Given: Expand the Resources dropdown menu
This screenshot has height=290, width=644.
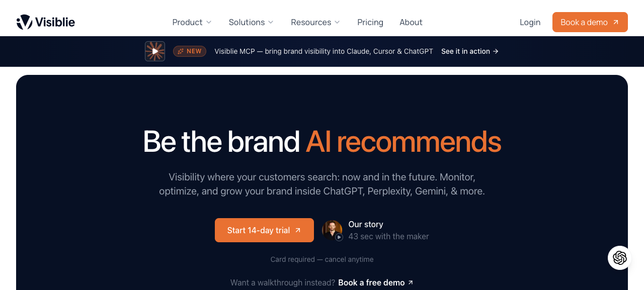Looking at the screenshot, I should coord(315,22).
